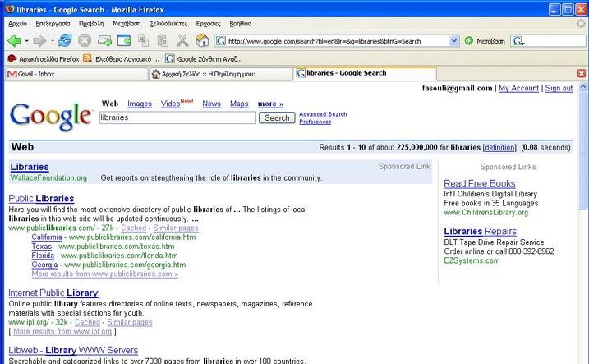
Task: Open the Εργασίες menu
Action: click(x=208, y=23)
